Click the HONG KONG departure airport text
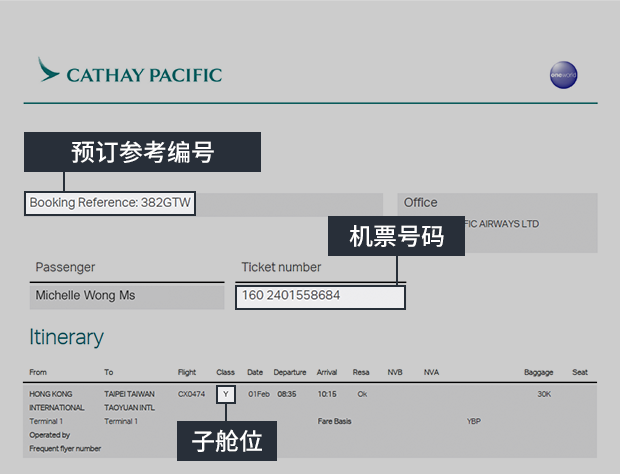Viewport: 620px width, 474px height. [x=51, y=394]
